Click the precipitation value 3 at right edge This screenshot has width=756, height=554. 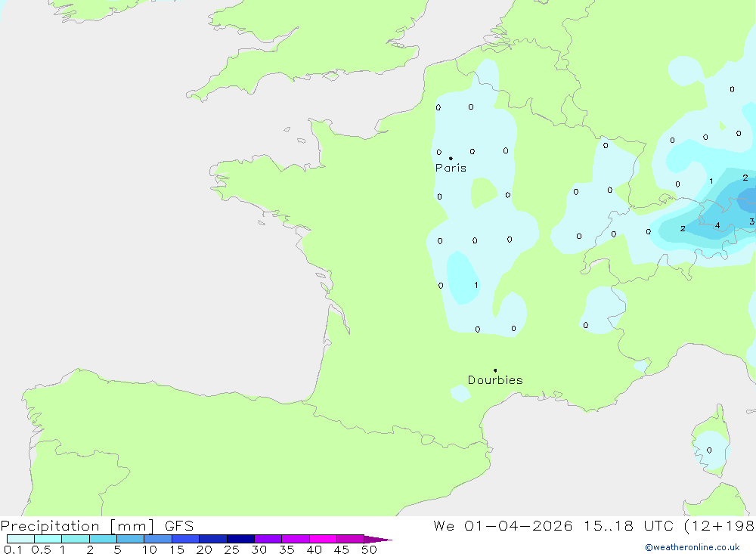[751, 221]
